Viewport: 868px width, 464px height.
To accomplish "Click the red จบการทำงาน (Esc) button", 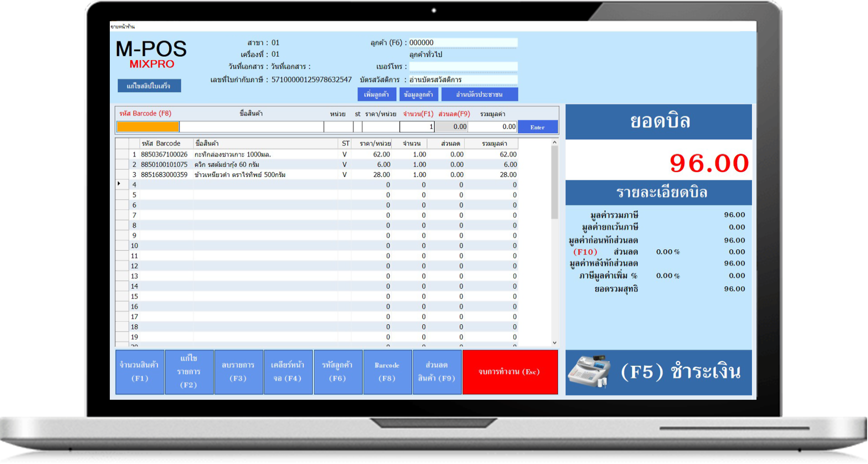I will 510,372.
